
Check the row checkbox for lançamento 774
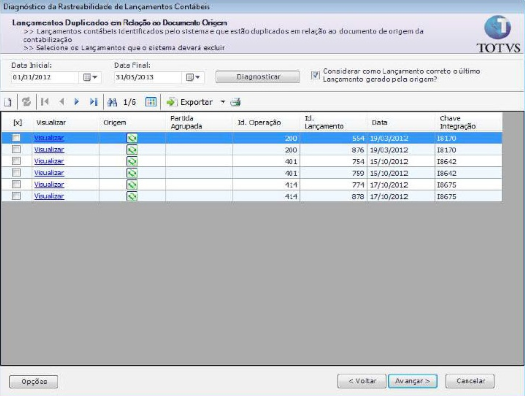point(16,184)
